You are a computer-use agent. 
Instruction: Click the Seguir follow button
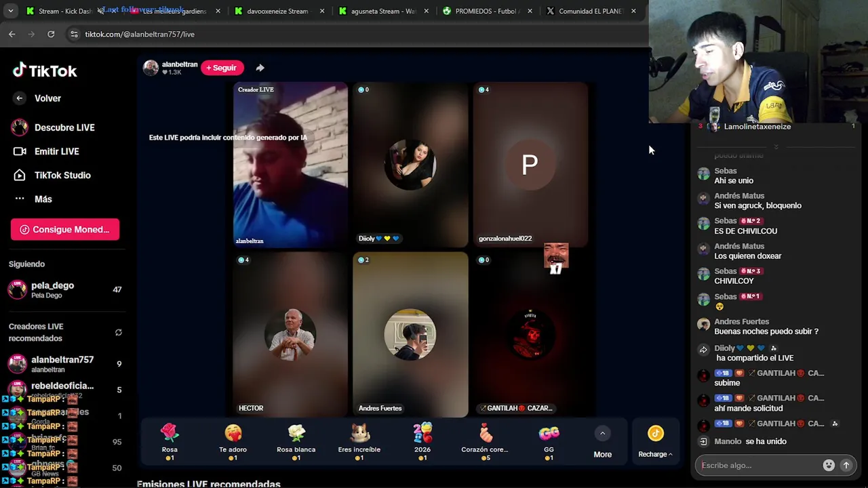tap(222, 68)
